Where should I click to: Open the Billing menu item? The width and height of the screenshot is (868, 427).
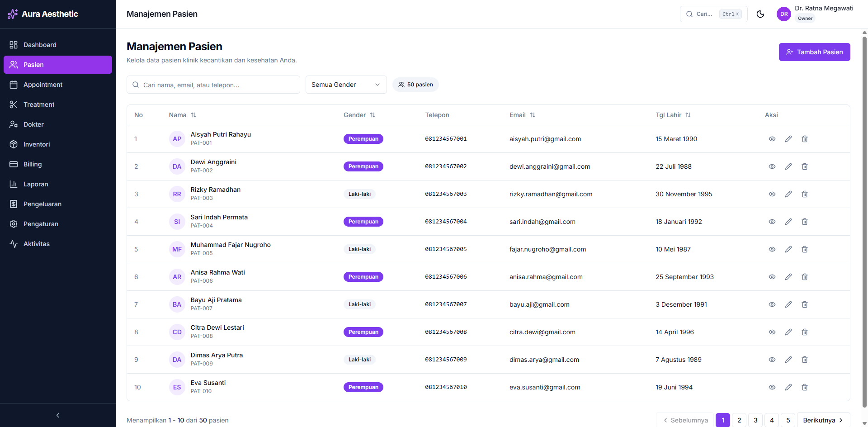tap(33, 164)
